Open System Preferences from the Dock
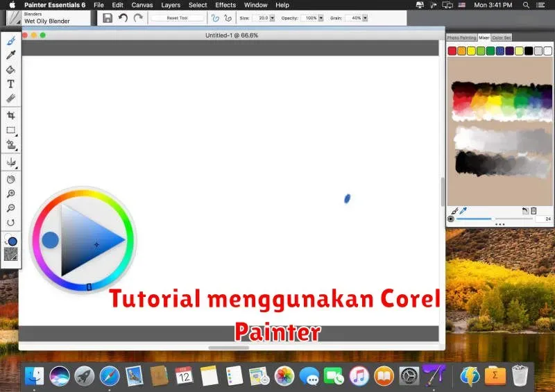Screen dimensions: 555x392 [409, 376]
